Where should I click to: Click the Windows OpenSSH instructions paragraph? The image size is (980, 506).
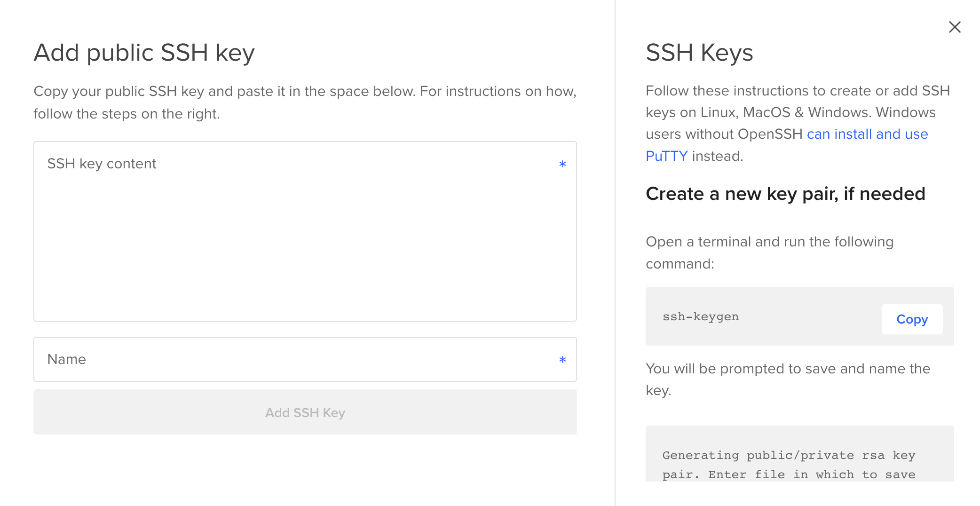pyautogui.click(x=798, y=123)
